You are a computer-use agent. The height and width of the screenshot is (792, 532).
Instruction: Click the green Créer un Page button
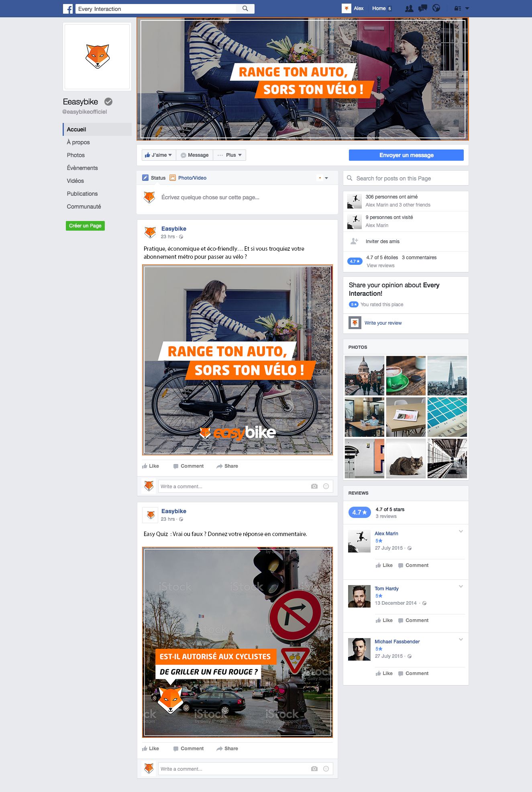[x=85, y=226]
